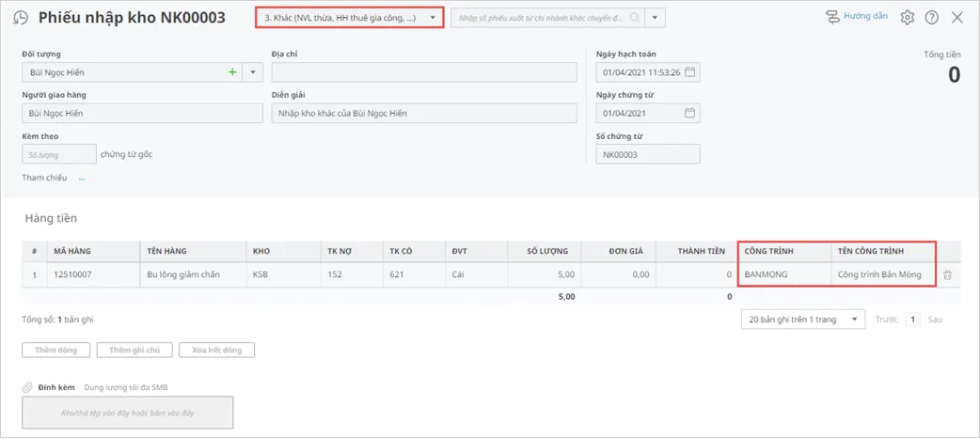Click the Thêm ghi chú button
Image resolution: width=980 pixels, height=438 pixels.
click(134, 351)
